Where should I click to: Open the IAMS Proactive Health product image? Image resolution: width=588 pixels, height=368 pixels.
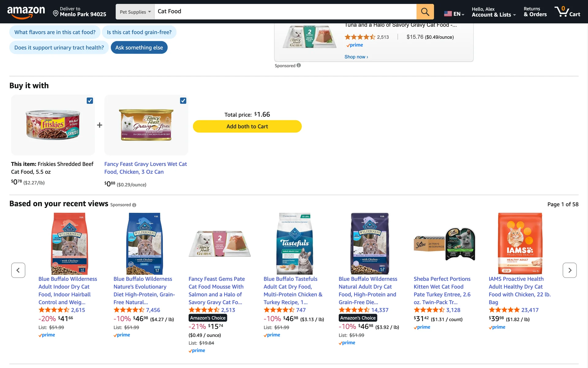(520, 243)
